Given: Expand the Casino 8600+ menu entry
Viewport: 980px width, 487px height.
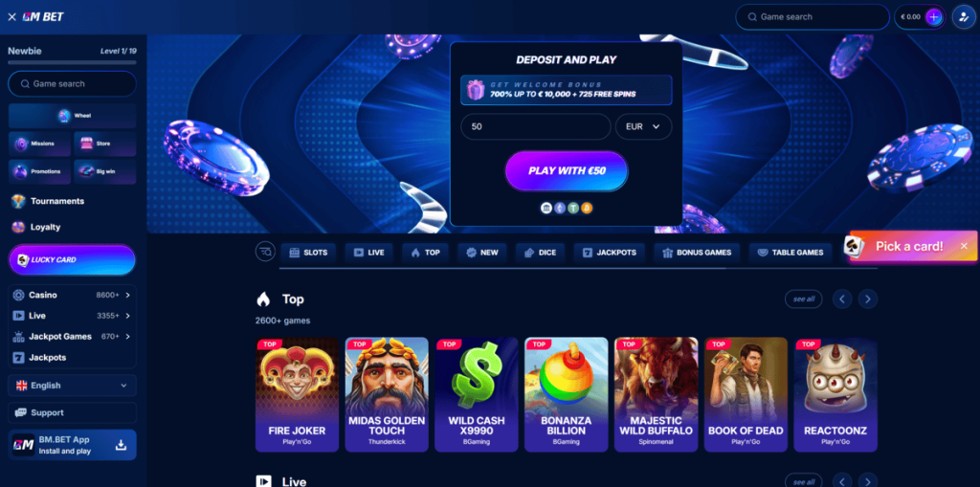Looking at the screenshot, I should tap(72, 295).
